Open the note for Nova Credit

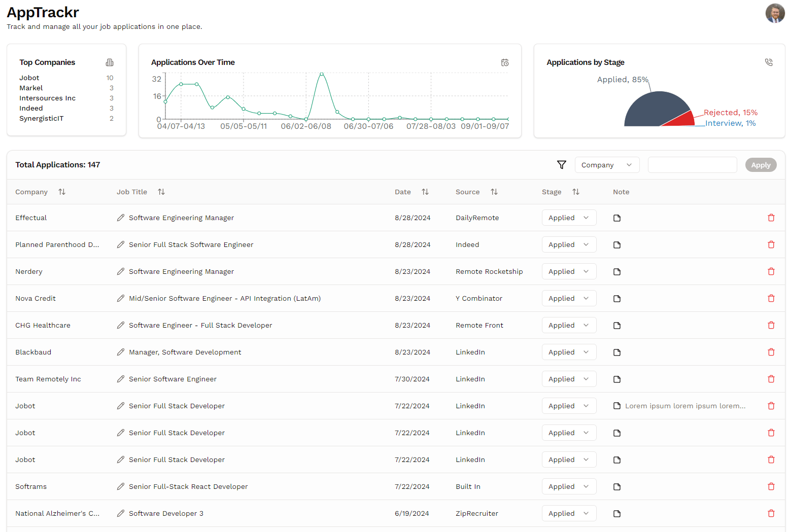[617, 299]
